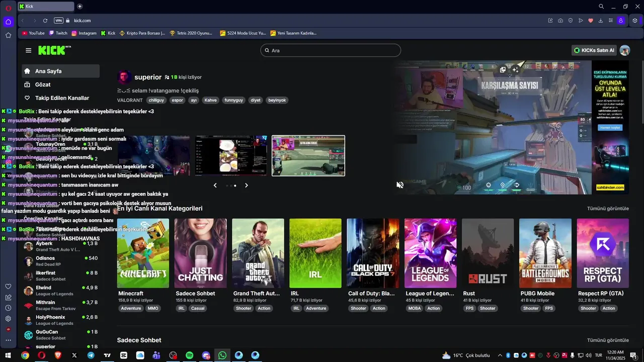Click Casual tag under Sadece Sohbet
Screen dimensions: 644x362
pyautogui.click(x=198, y=308)
